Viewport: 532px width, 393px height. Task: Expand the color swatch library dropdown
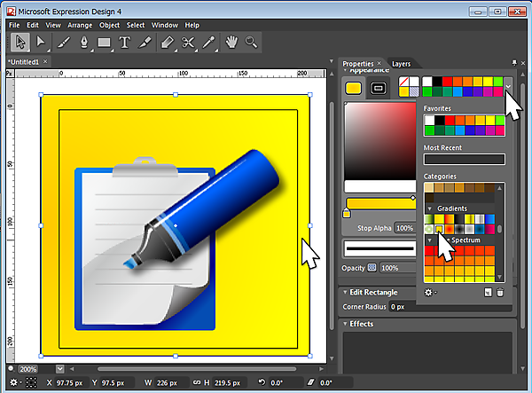pyautogui.click(x=508, y=86)
